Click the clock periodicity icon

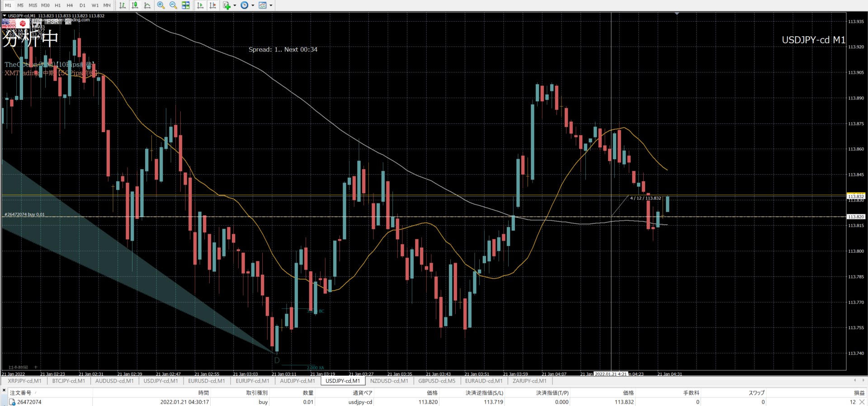245,5
